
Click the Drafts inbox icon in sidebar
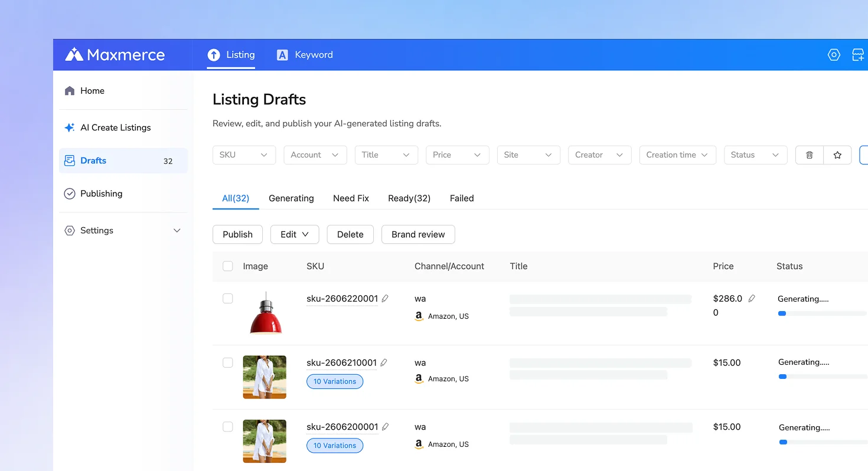(x=70, y=161)
